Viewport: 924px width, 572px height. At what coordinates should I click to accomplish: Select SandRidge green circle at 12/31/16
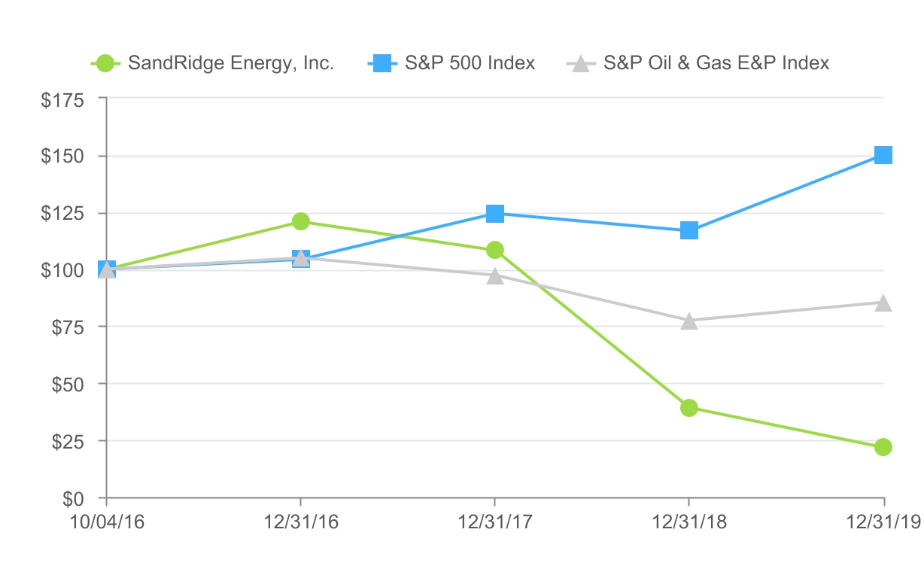pos(301,221)
